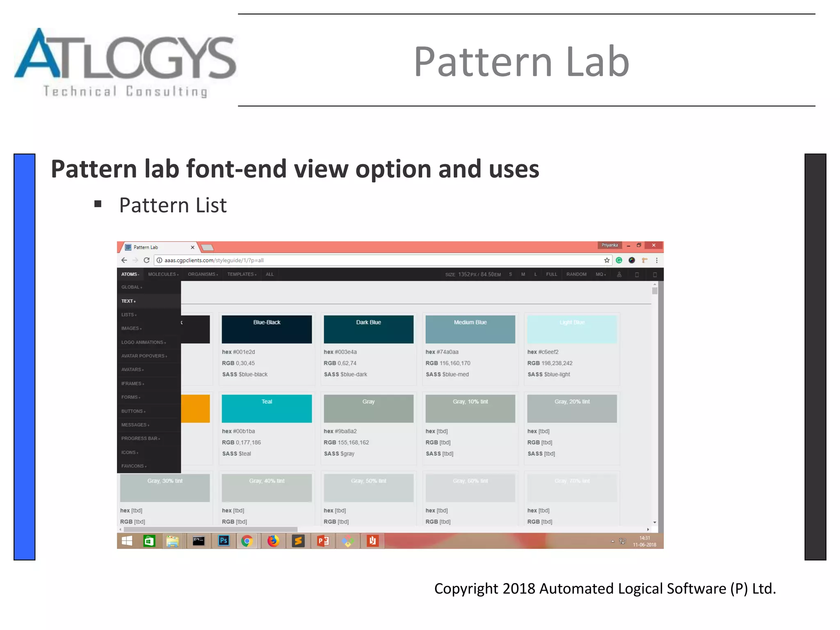
Task: Open the Windows Store taskbar icon
Action: pos(149,541)
